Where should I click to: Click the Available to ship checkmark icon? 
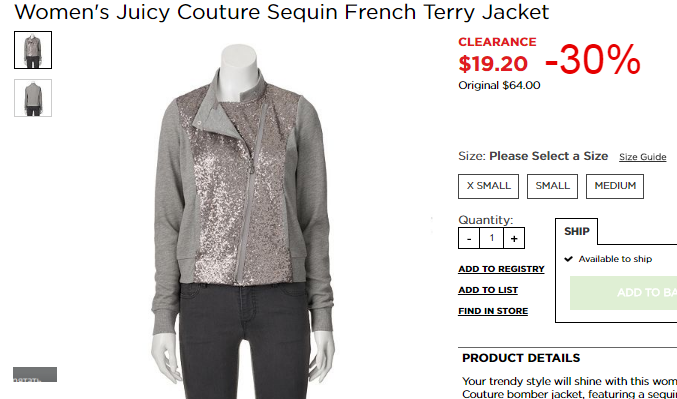(x=569, y=259)
